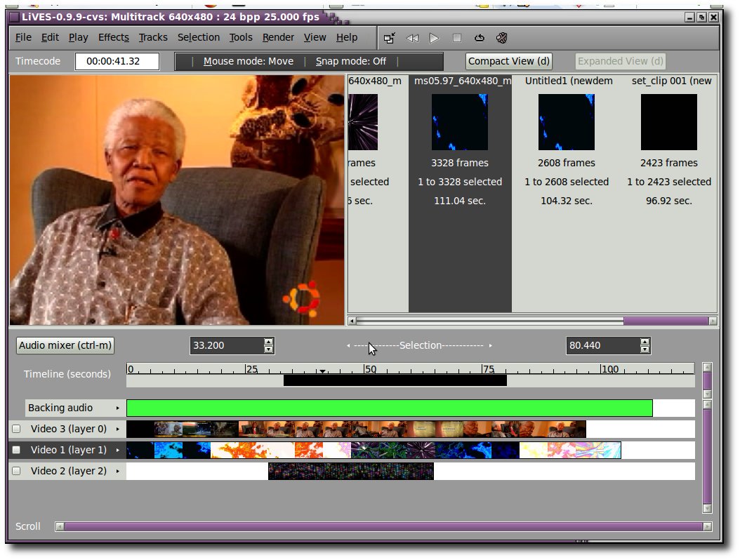The image size is (740, 560).
Task: Click the mute audio icon
Action: point(502,38)
